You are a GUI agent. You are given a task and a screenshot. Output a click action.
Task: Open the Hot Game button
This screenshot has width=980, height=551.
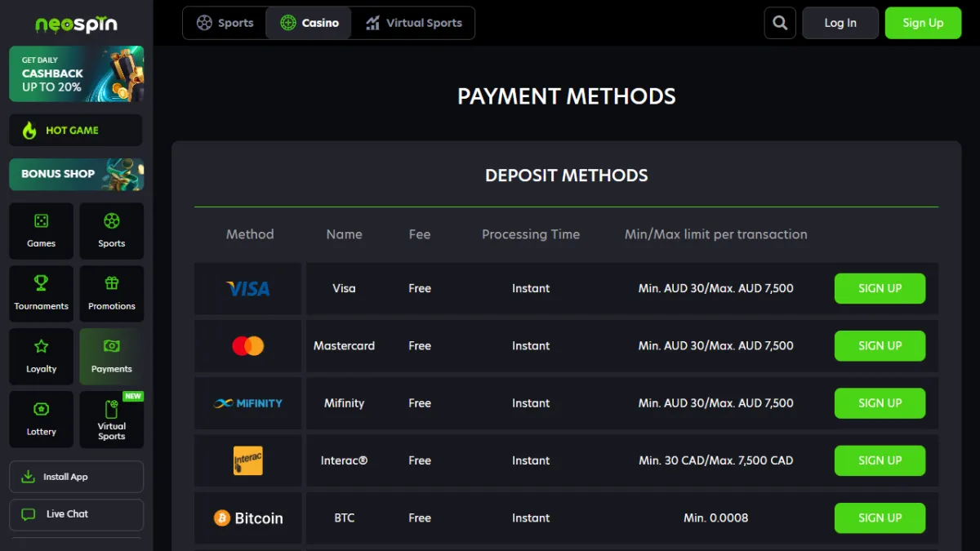[x=76, y=130]
